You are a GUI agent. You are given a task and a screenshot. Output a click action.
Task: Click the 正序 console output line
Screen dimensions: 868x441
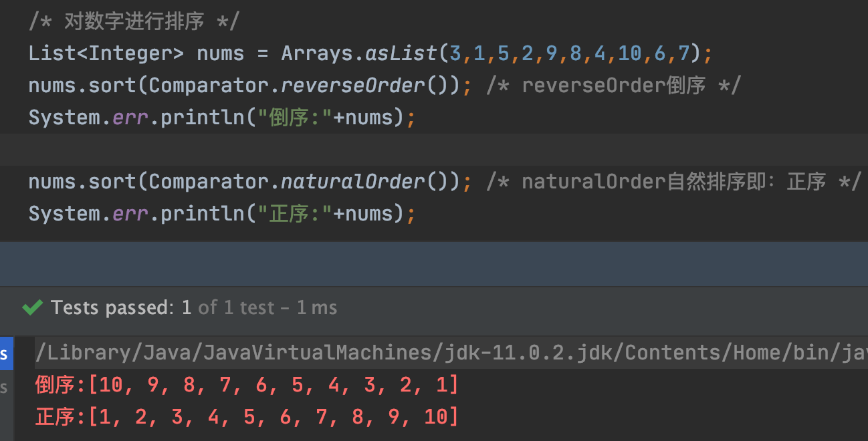coord(247,418)
